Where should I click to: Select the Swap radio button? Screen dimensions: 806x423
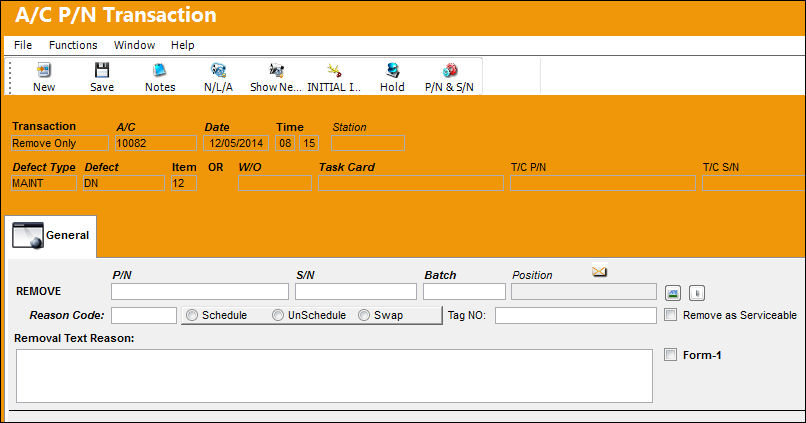[x=364, y=315]
